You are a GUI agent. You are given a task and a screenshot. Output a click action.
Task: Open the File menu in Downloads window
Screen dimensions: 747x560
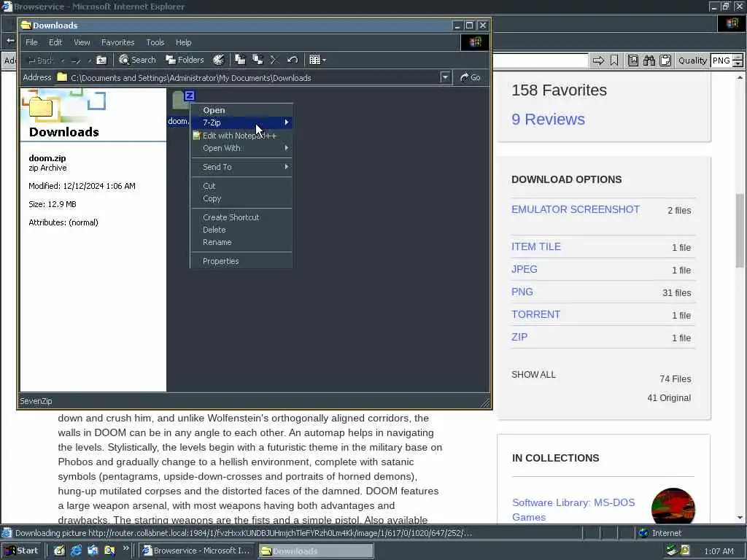(x=31, y=42)
